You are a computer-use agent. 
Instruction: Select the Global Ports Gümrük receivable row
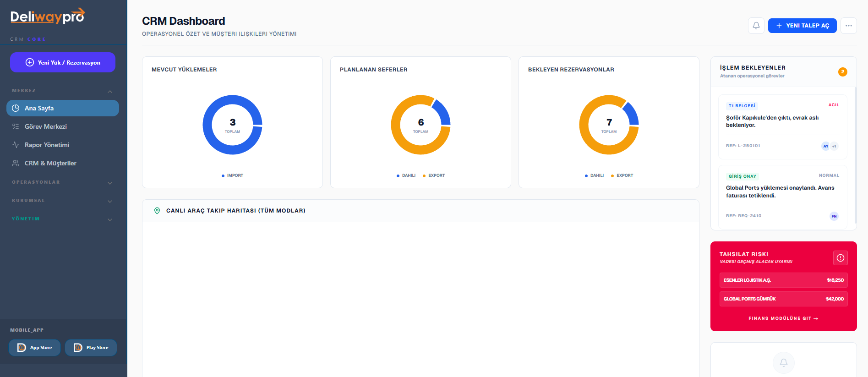(784, 299)
